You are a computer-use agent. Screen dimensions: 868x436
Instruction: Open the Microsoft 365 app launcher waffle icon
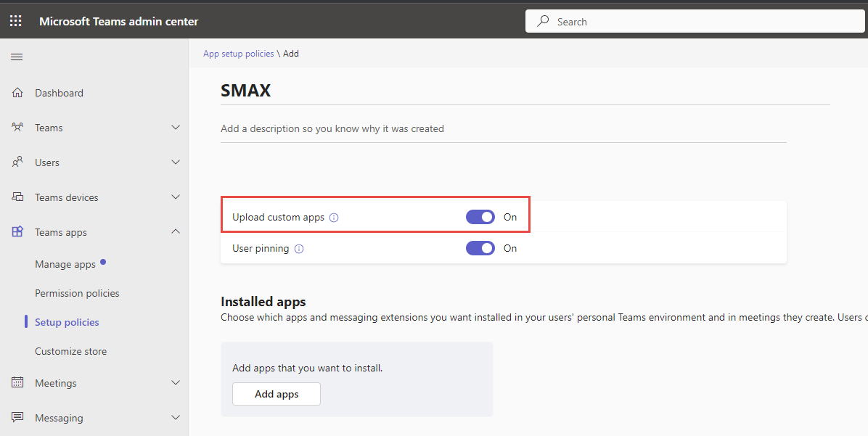(15, 20)
